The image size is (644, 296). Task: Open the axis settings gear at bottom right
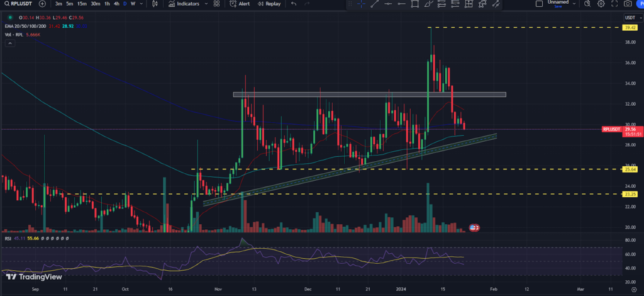point(633,290)
